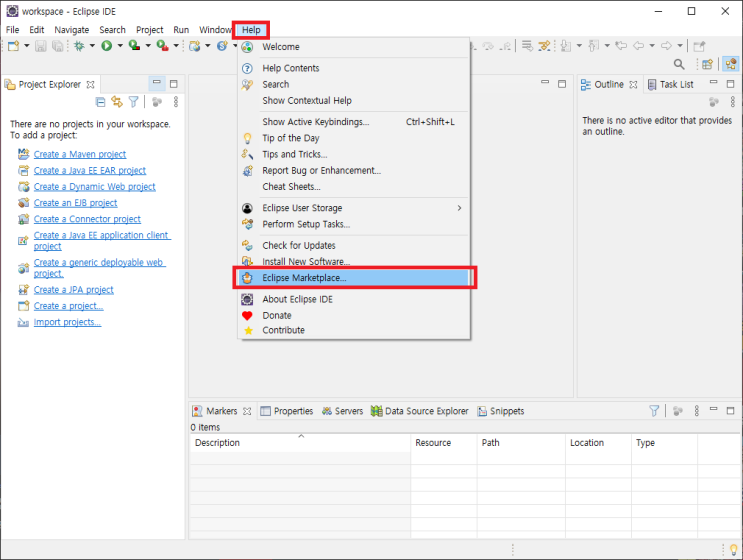This screenshot has height=560, width=743.
Task: Open the Help menu
Action: pyautogui.click(x=251, y=30)
